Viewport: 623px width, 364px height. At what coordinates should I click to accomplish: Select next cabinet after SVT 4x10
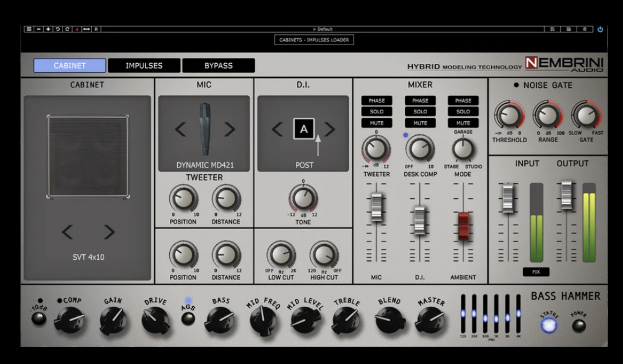(109, 232)
